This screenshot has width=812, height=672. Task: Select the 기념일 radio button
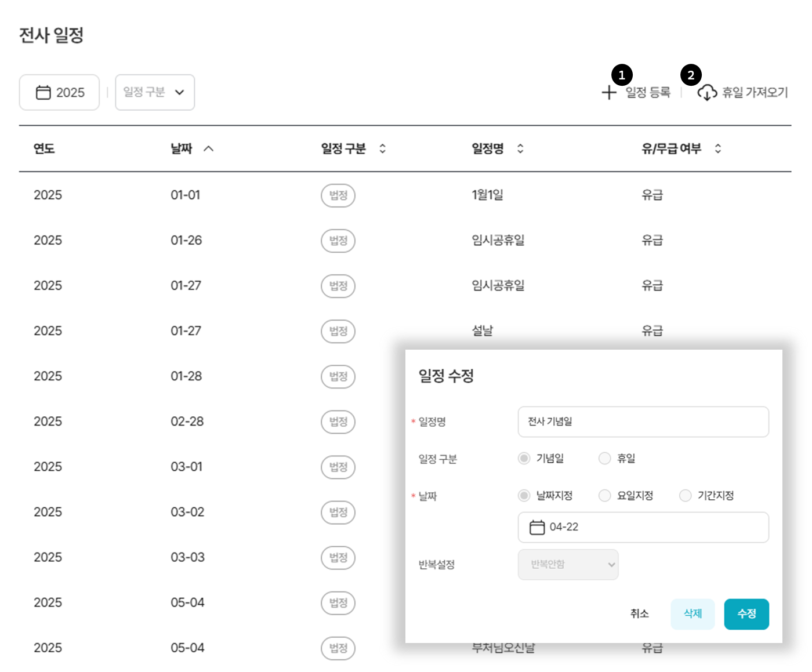point(524,459)
